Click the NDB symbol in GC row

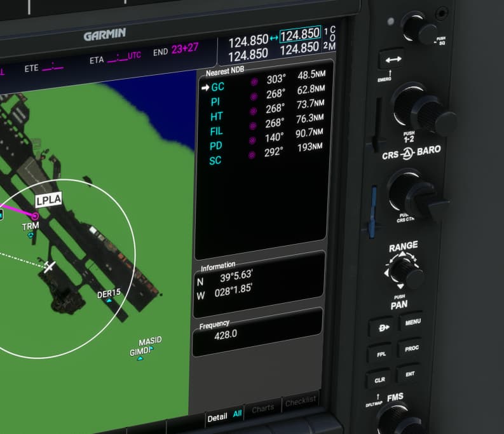254,82
